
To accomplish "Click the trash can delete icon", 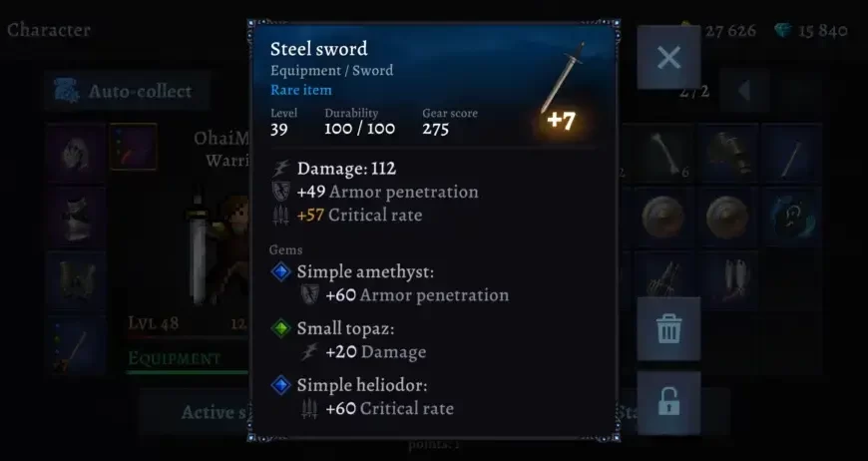I will point(668,328).
